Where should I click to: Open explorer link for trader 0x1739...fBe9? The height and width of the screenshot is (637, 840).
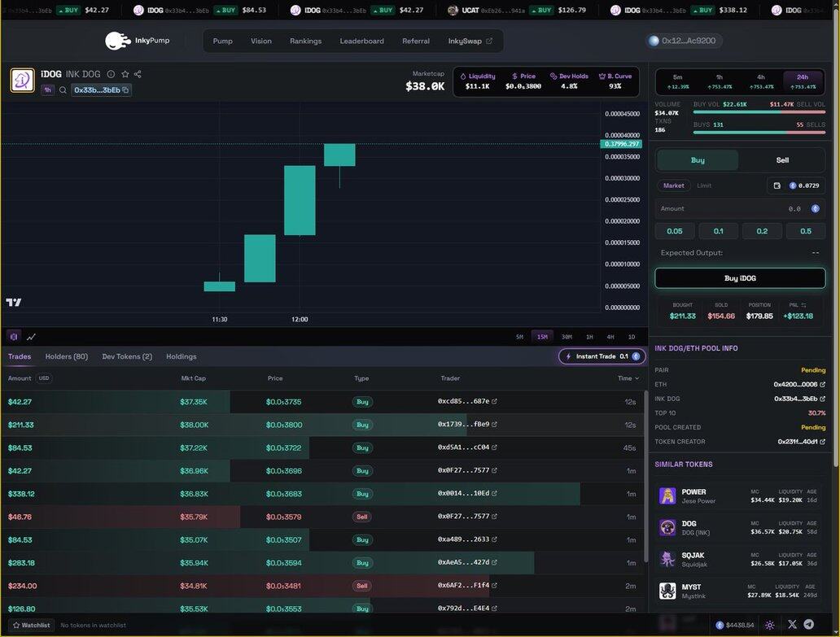pos(494,425)
